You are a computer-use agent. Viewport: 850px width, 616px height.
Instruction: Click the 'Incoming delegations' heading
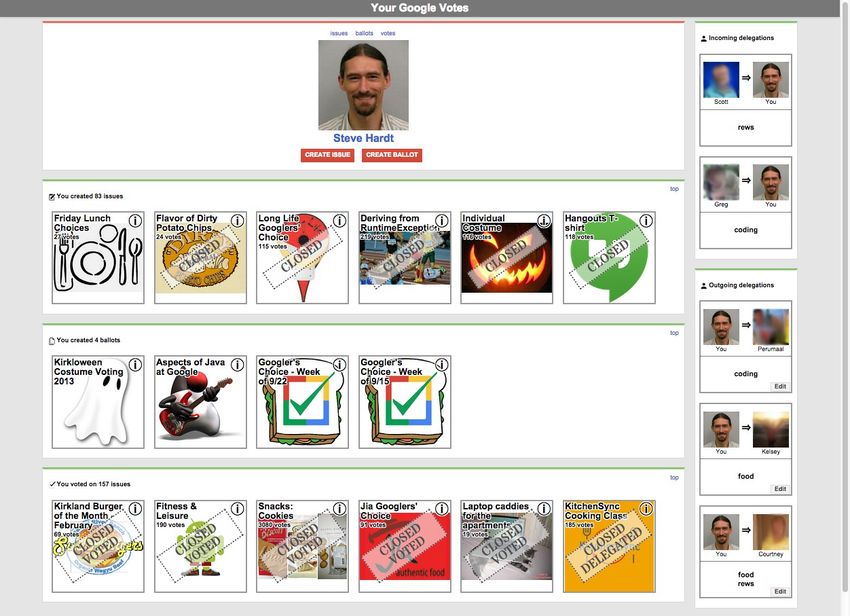click(x=741, y=38)
